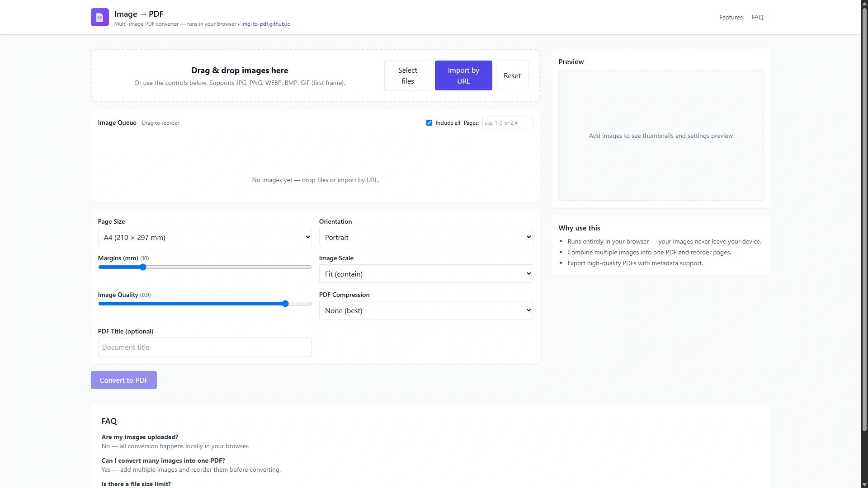Click the Import by URL button

[463, 75]
